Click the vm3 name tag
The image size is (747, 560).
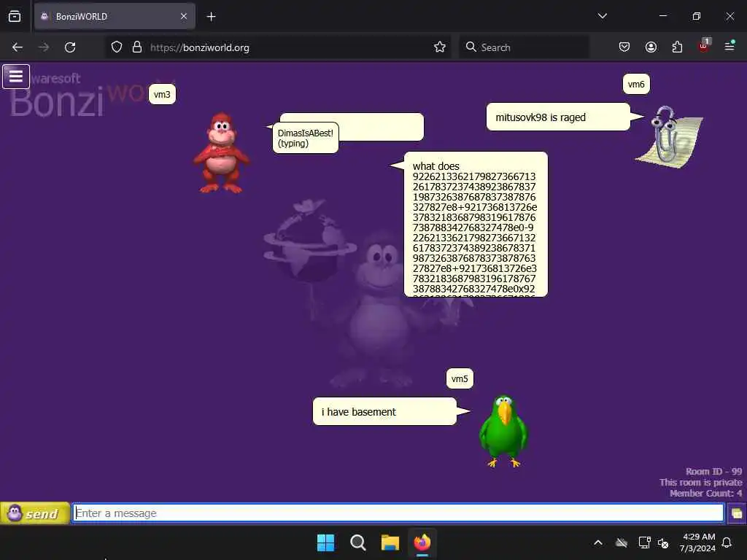162,94
